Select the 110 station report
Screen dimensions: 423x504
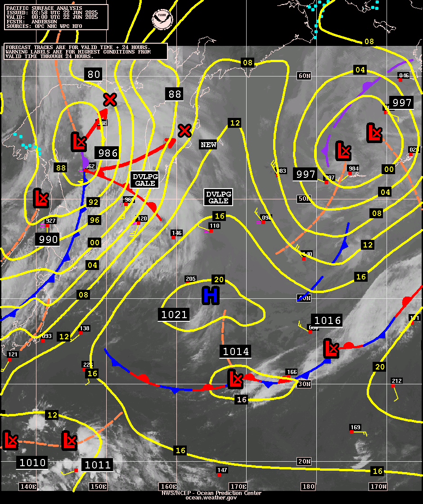tap(214, 225)
